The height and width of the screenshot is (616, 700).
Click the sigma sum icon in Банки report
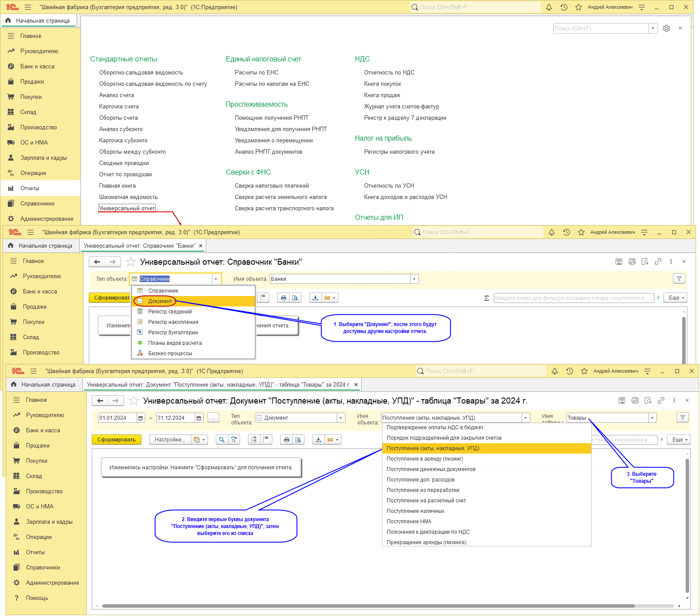coord(486,298)
